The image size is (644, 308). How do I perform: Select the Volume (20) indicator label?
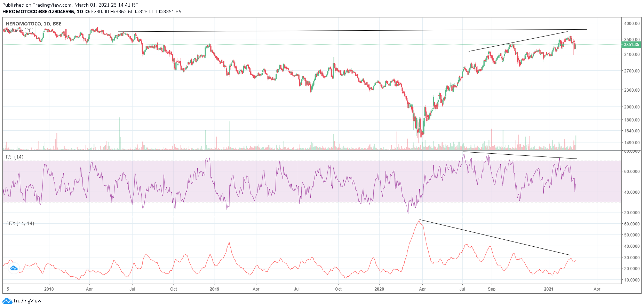(x=20, y=30)
